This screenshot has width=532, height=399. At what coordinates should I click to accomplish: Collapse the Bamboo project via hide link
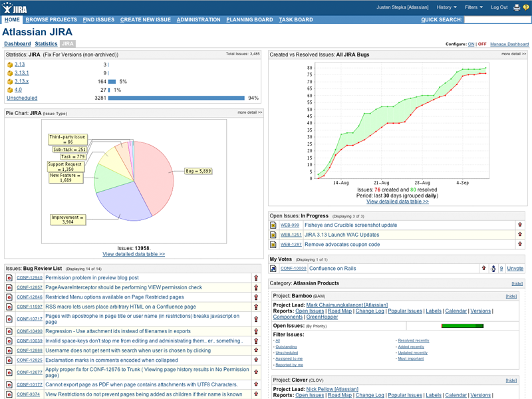pyautogui.click(x=511, y=296)
